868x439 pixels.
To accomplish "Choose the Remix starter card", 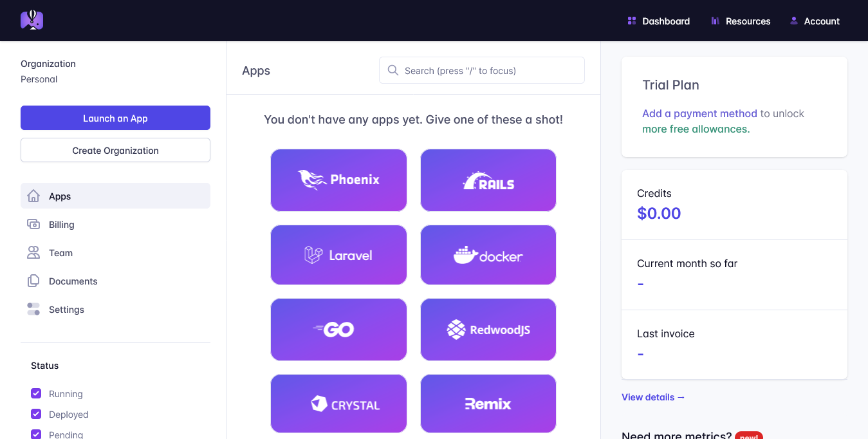I will [x=488, y=404].
